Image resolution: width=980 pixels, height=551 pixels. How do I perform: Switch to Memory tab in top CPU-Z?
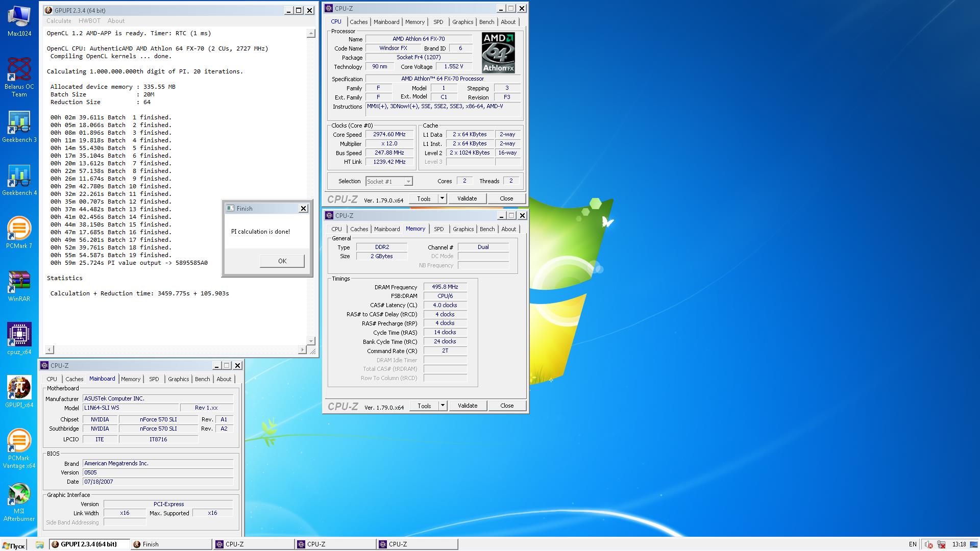coord(414,22)
